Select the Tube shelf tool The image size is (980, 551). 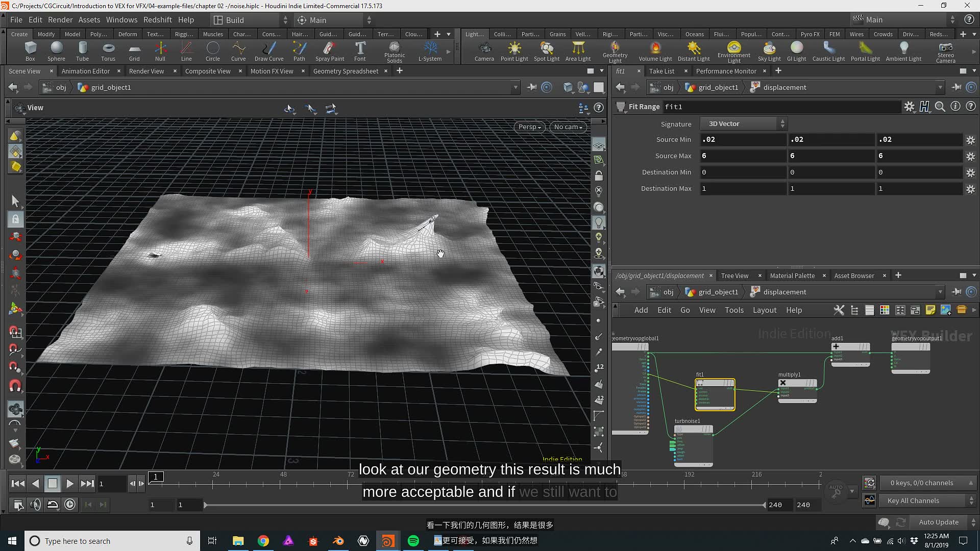82,52
